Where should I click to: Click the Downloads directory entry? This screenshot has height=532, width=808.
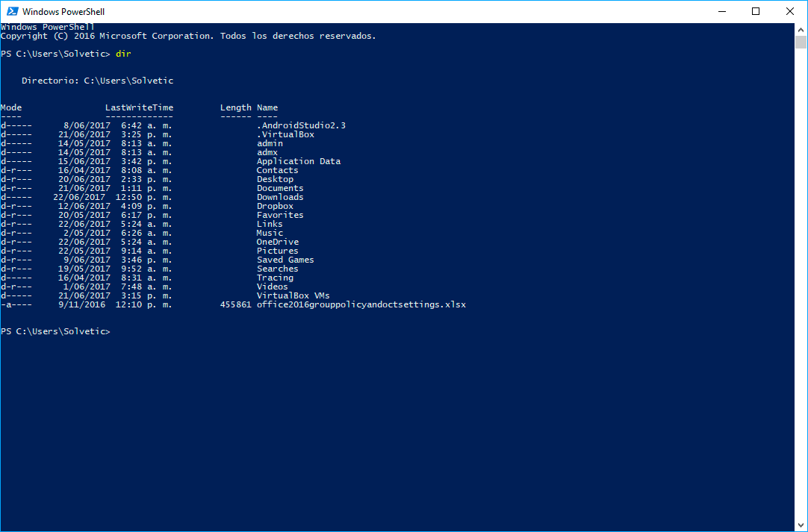click(280, 197)
